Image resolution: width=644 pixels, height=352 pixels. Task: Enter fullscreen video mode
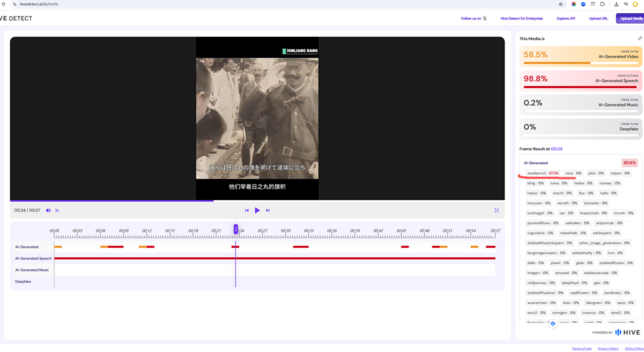point(497,211)
